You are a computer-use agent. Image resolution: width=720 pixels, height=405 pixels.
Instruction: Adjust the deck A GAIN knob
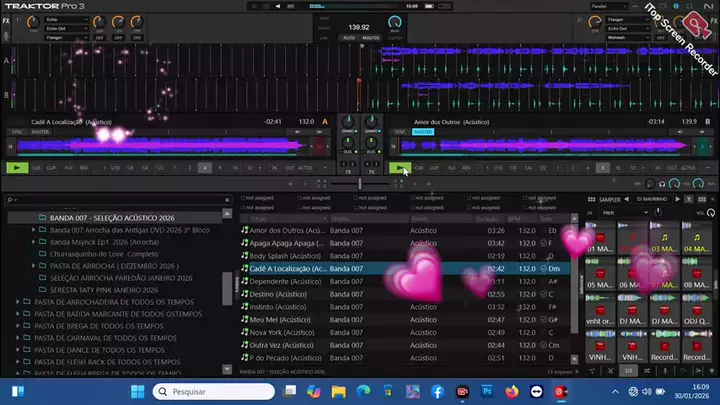(348, 123)
